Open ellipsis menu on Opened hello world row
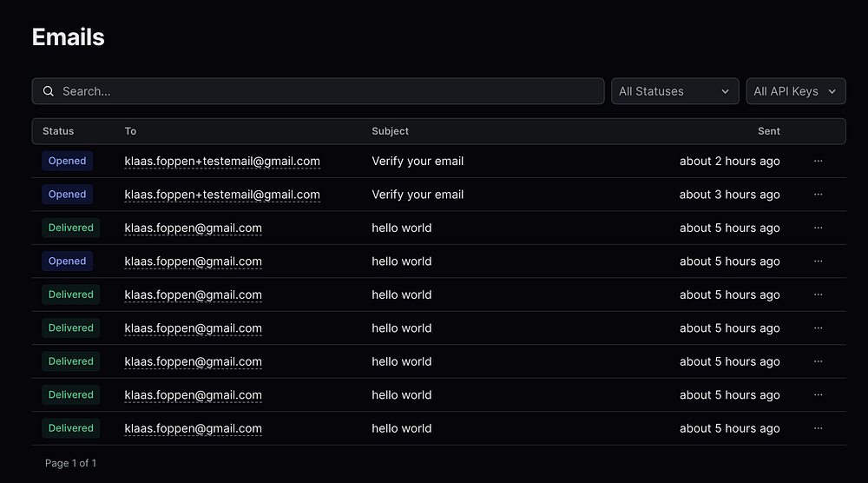This screenshot has height=483, width=868. pyautogui.click(x=819, y=261)
